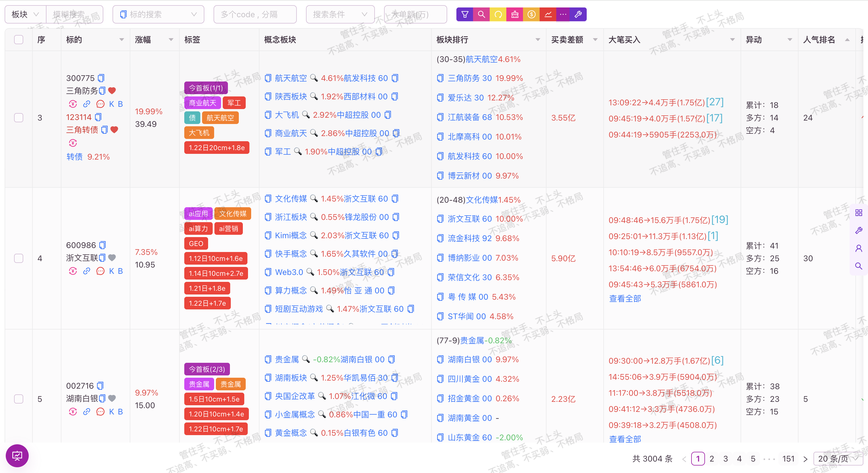Copy stock code 300775 using copy icon

[x=101, y=78]
